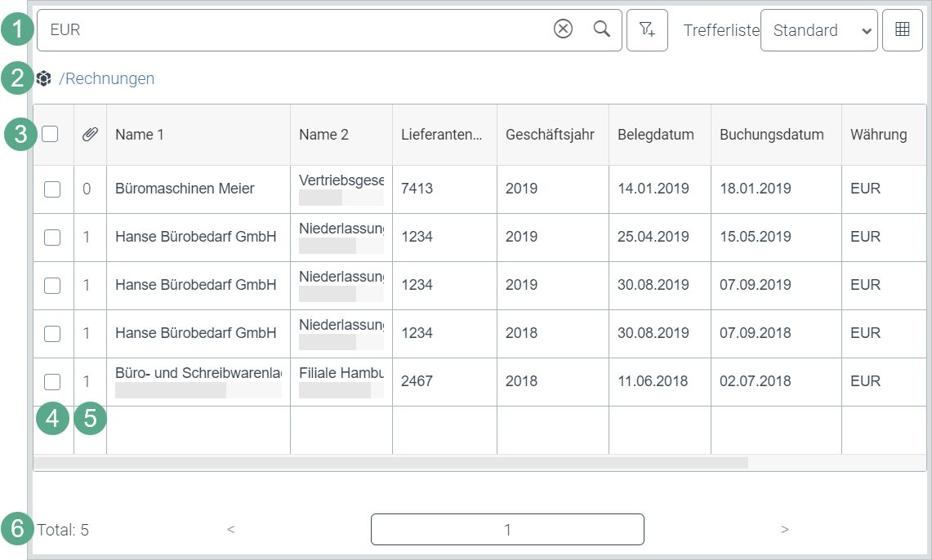932x560 pixels.
Task: Click the Name 1 column header
Action: coord(140,135)
